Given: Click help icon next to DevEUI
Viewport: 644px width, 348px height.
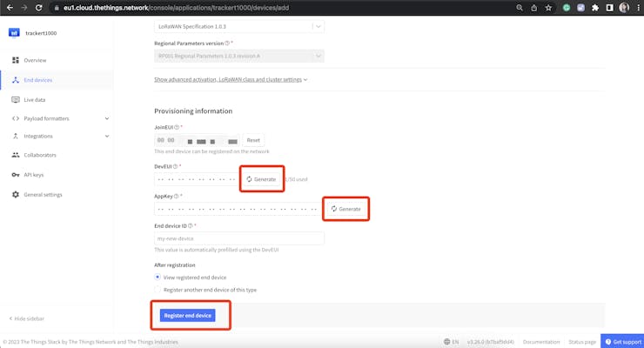Looking at the screenshot, I should click(x=176, y=167).
